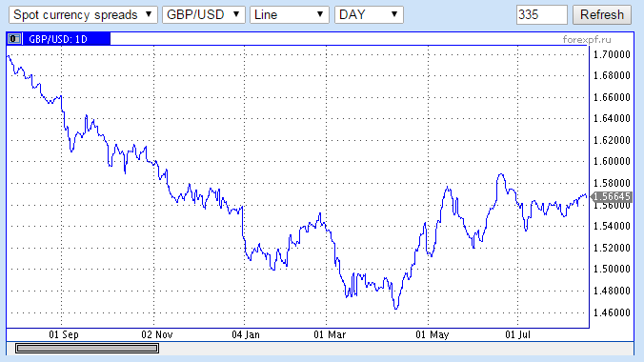Click the 1.64000 price axis label
Screen dimensions: 644x362
point(612,118)
